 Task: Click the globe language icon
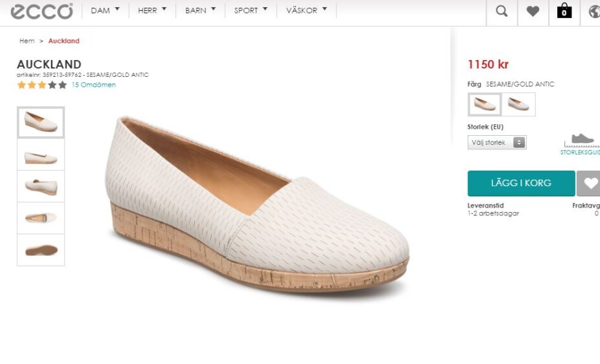(594, 11)
